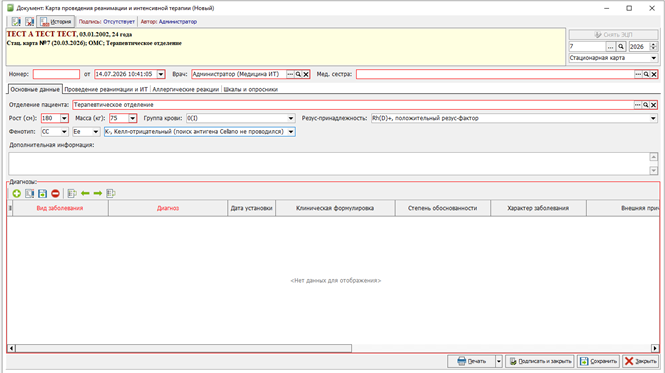This screenshot has width=665, height=373.
Task: Click the left arrow of the diagnoses horizontal scrollbar
Action: 11,348
